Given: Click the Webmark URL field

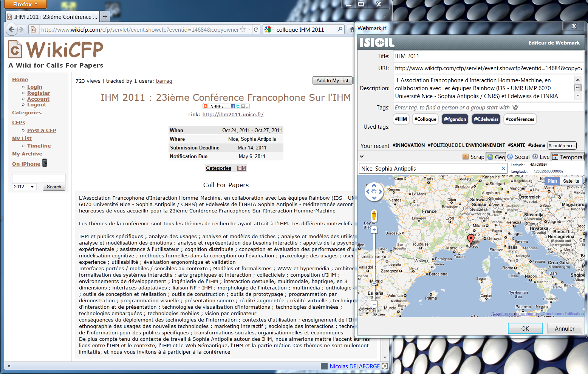Looking at the screenshot, I should click(488, 68).
